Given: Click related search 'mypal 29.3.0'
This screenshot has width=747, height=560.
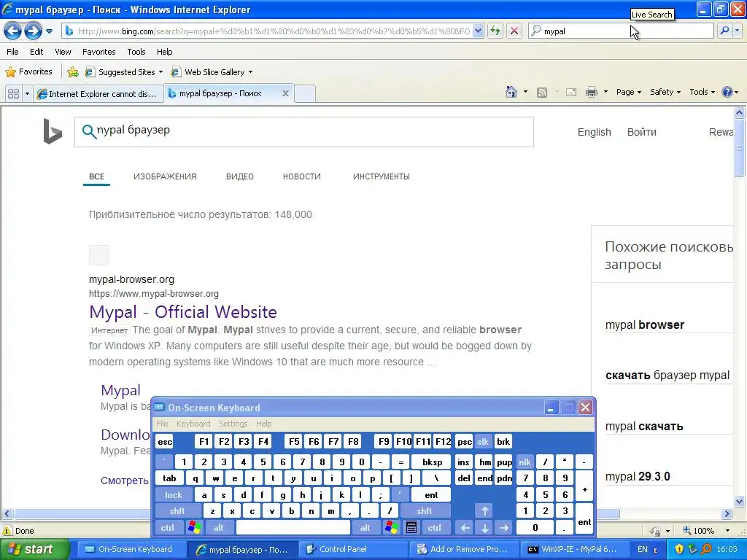Looking at the screenshot, I should 638,477.
